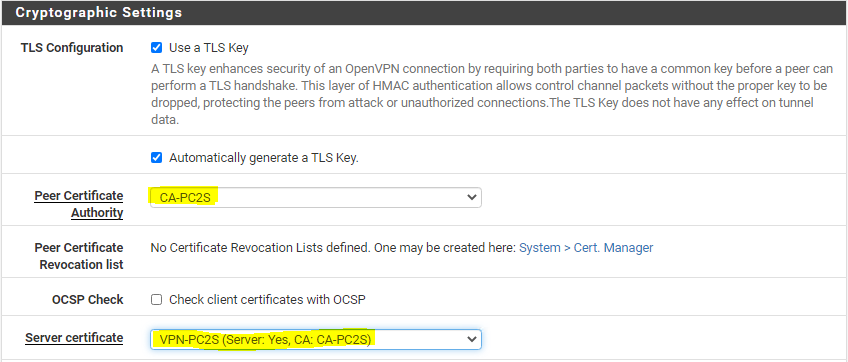Click No Certificate Revocation Lists defined text
This screenshot has width=848, height=362.
coord(333,248)
